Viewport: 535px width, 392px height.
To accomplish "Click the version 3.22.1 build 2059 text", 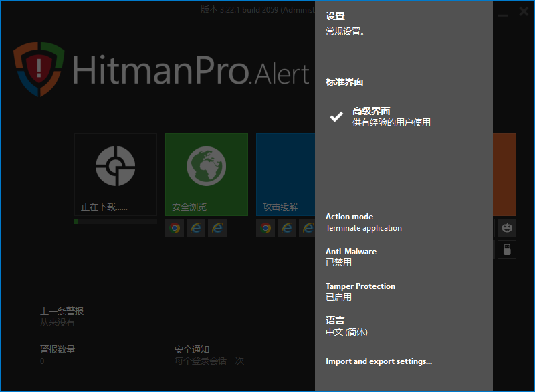I will [x=258, y=10].
